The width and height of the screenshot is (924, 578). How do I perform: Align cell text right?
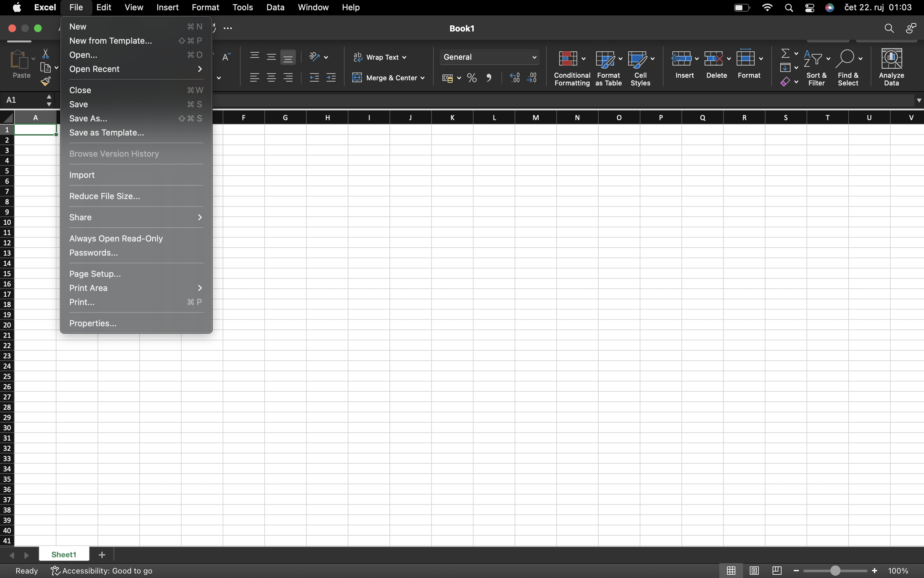[x=288, y=78]
